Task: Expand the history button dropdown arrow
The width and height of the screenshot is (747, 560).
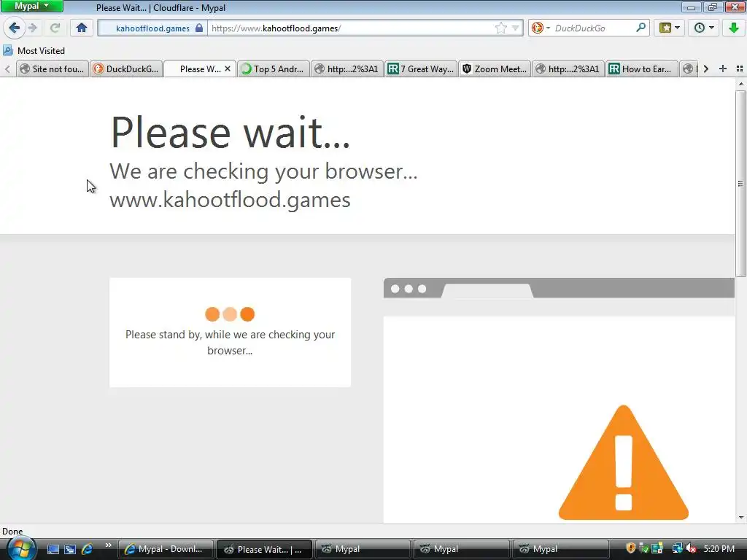Action: click(712, 28)
